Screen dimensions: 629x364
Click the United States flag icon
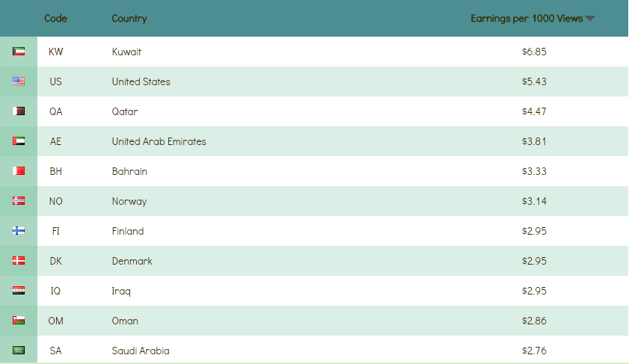coord(19,81)
